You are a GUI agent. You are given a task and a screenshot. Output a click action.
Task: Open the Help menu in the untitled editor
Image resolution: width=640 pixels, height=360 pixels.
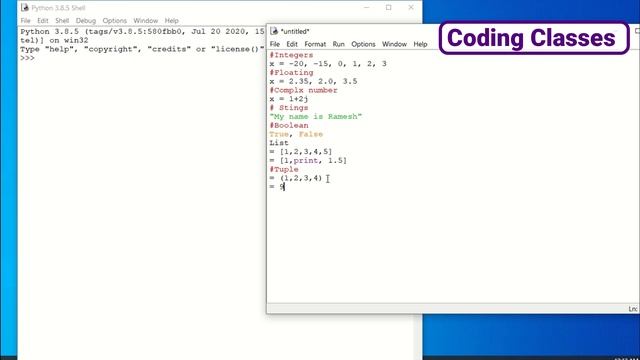coord(420,44)
